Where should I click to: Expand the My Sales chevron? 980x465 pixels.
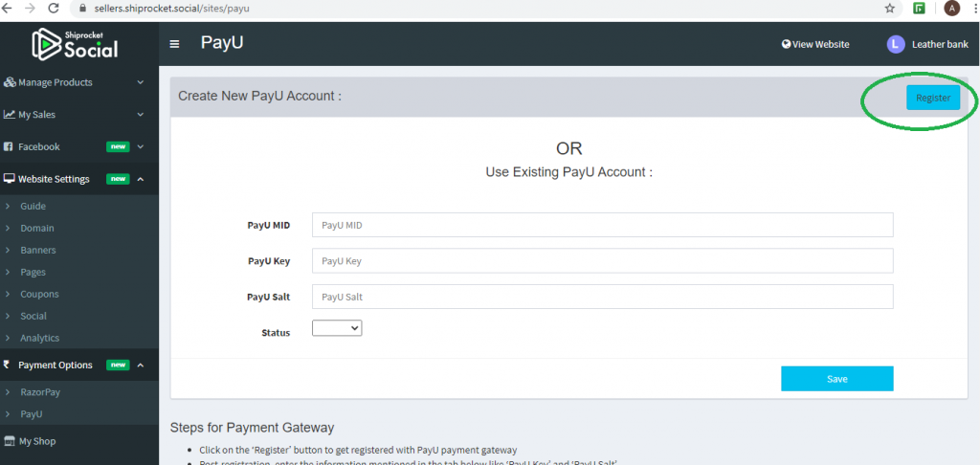[141, 115]
